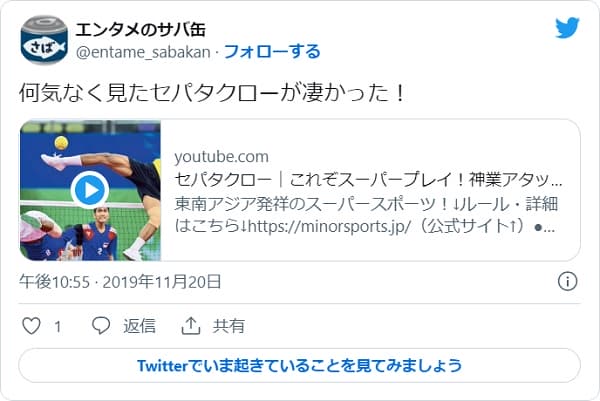Image resolution: width=600 pixels, height=401 pixels.
Task: Click the reply speech bubble icon
Action: (x=101, y=326)
